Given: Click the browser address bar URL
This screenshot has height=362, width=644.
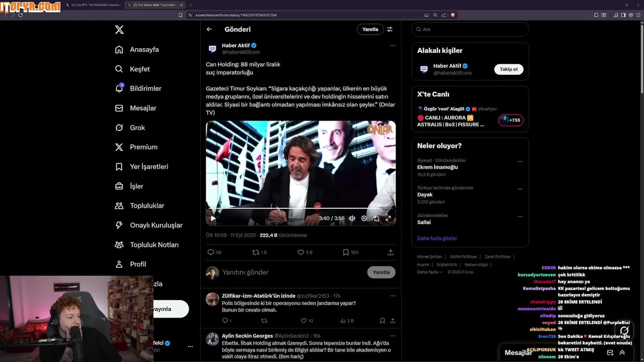Looking at the screenshot, I should pyautogui.click(x=236, y=15).
